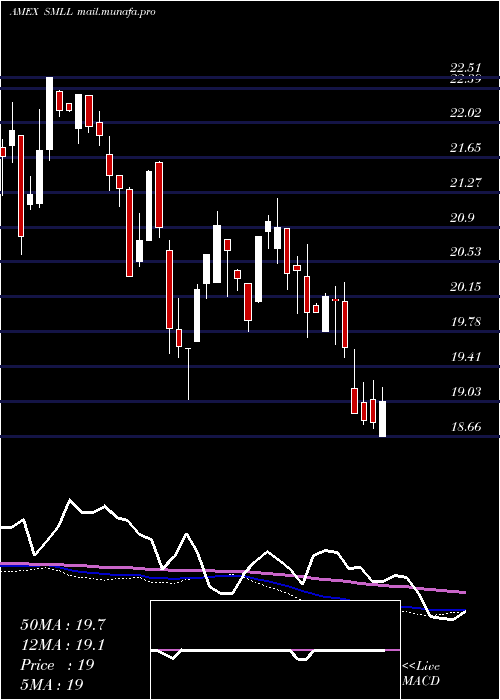This screenshot has width=500, height=700.
Task: Click the 50MA : 19.7 readout
Action: (x=63, y=625)
